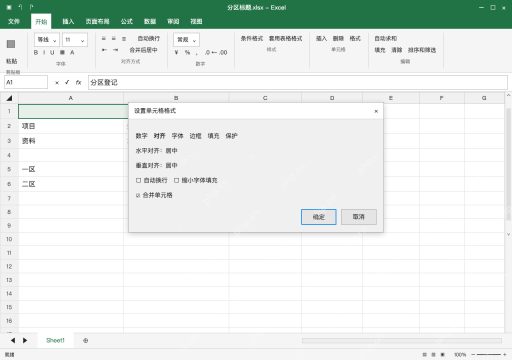The image size is (512, 360).
Task: Open the 常规 number format dropdown
Action: [186, 40]
